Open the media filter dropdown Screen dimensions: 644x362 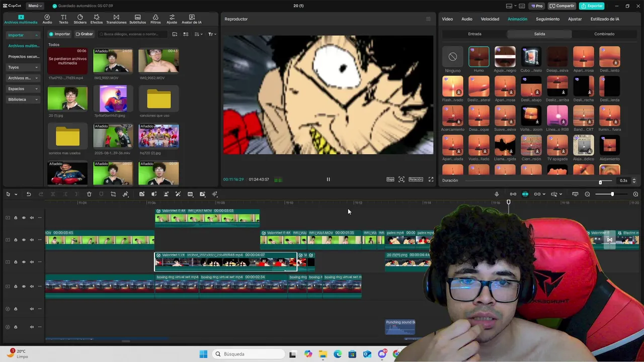click(x=212, y=34)
